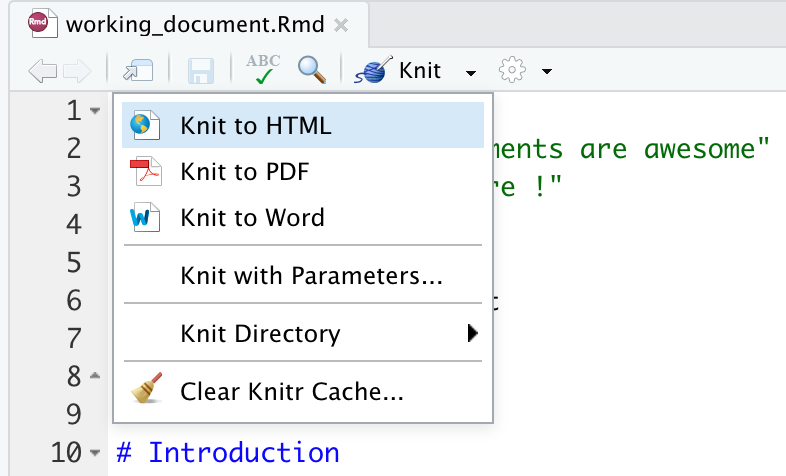Image resolution: width=786 pixels, height=476 pixels.
Task: Collapse the fold arrow on line 1
Action: coord(95,111)
